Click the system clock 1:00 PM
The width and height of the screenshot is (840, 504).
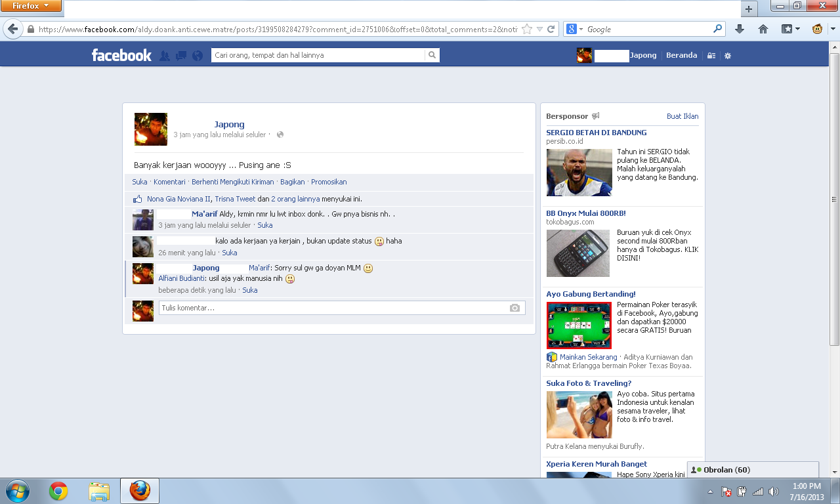[807, 486]
